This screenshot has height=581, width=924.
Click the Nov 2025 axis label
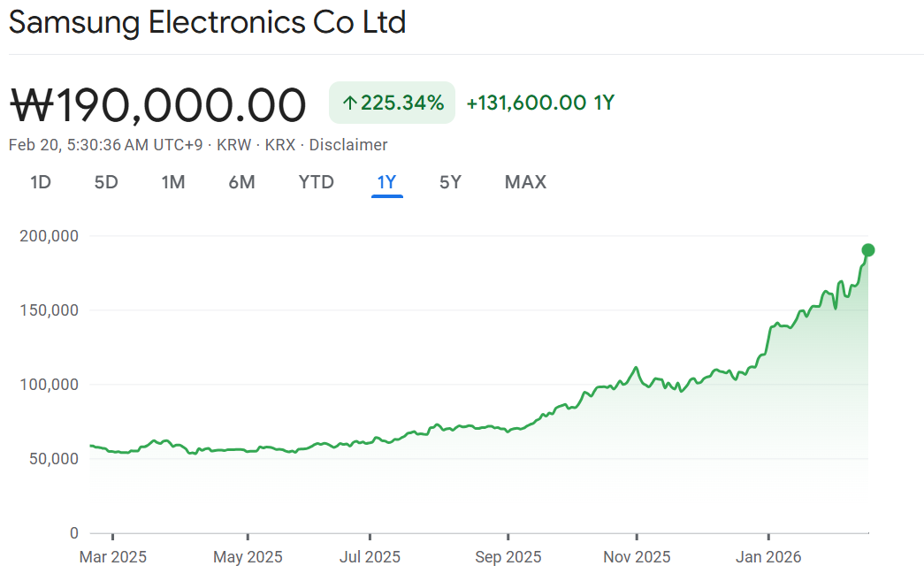pyautogui.click(x=637, y=557)
